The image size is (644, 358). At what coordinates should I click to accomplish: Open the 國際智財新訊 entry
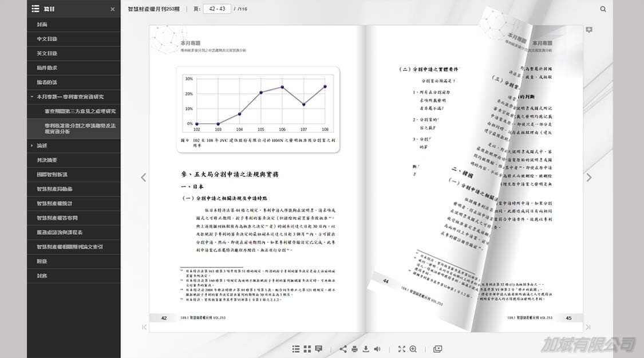(74, 175)
